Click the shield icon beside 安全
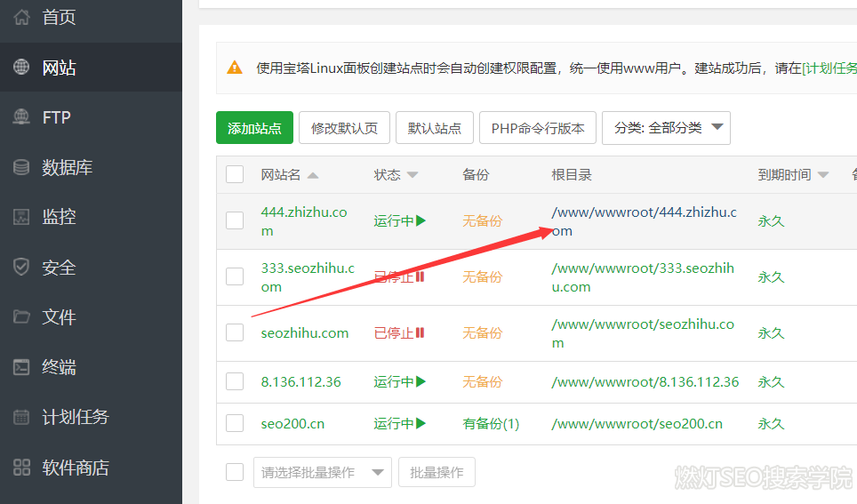The height and width of the screenshot is (504, 857). (x=21, y=267)
